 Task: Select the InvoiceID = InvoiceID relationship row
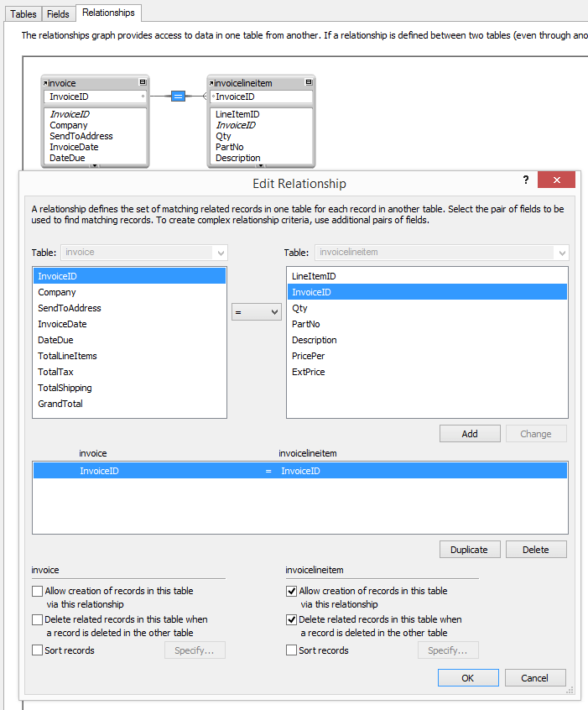pyautogui.click(x=300, y=471)
